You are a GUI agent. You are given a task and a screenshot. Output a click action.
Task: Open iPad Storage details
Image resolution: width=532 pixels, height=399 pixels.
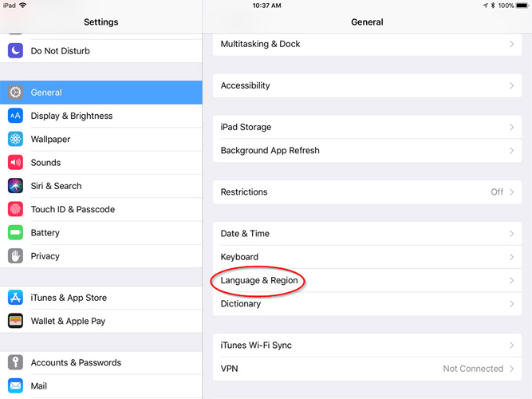tap(367, 127)
